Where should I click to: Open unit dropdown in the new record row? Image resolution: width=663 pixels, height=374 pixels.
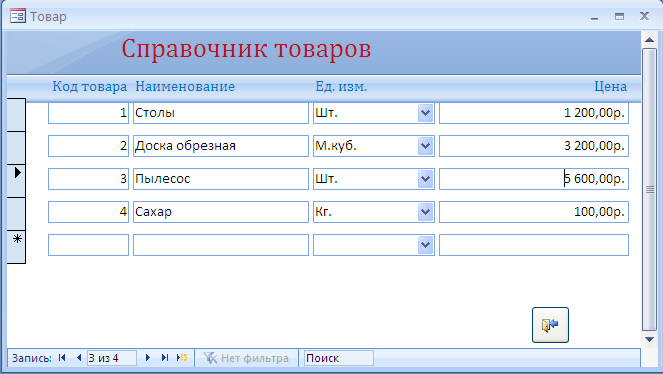(x=425, y=245)
